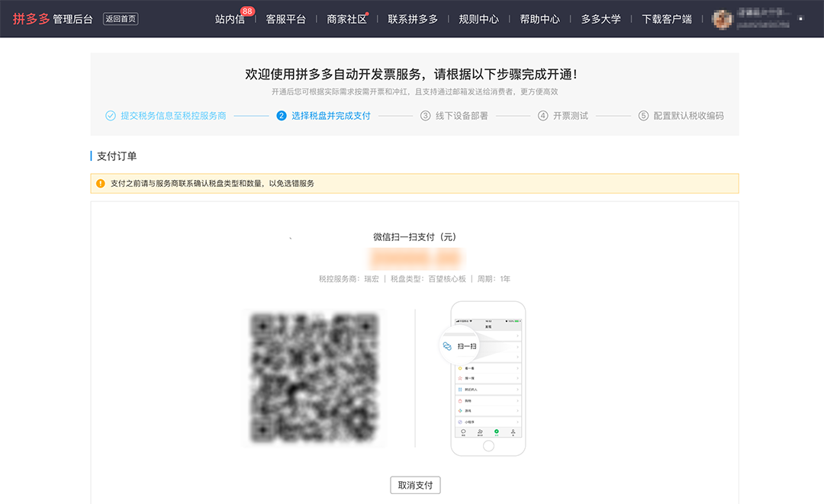This screenshot has width=824, height=504.
Task: Go to 商家社区
Action: coord(346,19)
